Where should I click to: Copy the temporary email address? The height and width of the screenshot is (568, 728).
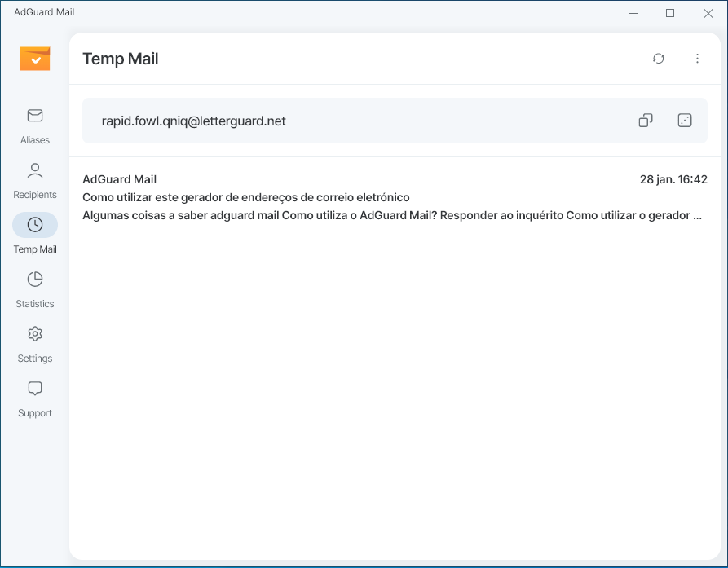click(x=646, y=121)
